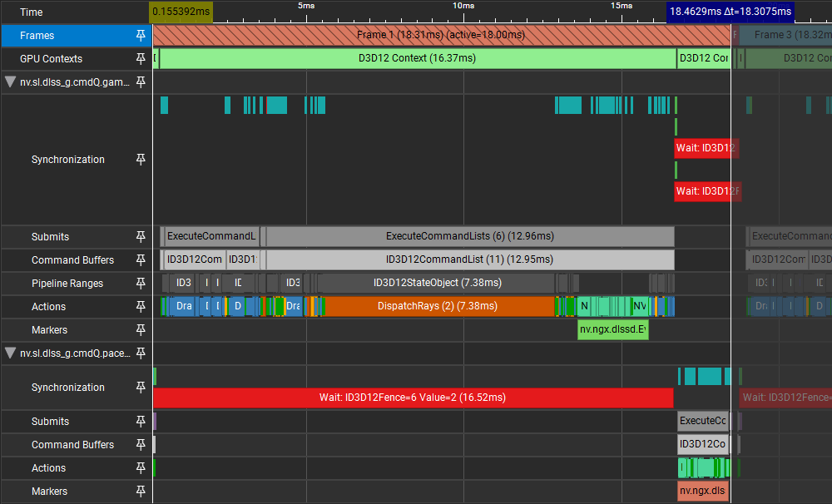Viewport: 832px width, 504px height.
Task: Select the GPU Contexts row label
Action: pos(51,59)
